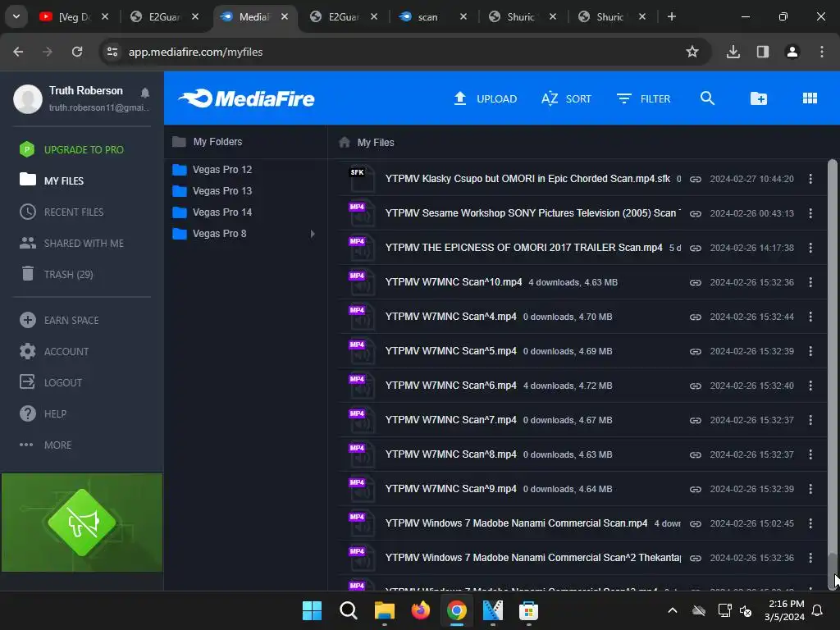
Task: Open the AZ Sort menu
Action: click(566, 98)
